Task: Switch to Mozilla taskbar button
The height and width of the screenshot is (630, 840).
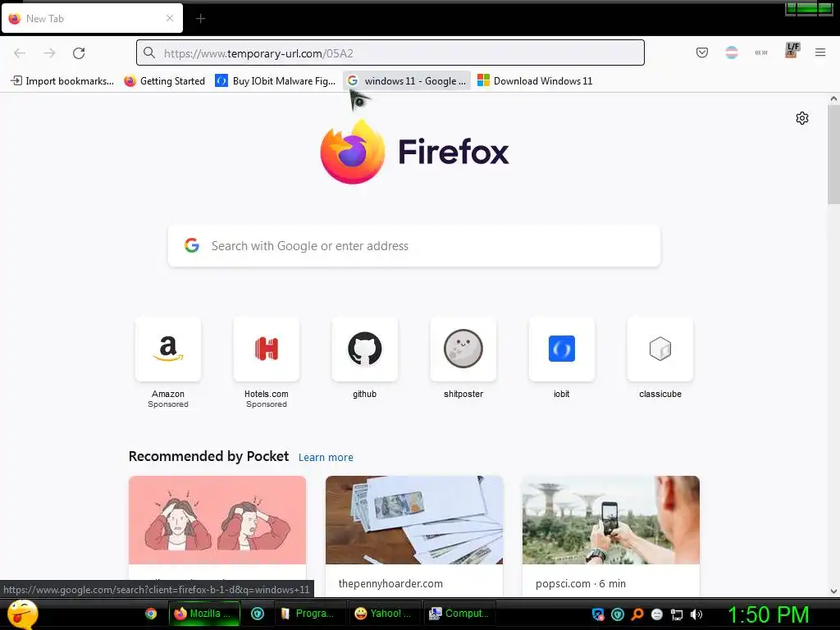Action: 204,614
